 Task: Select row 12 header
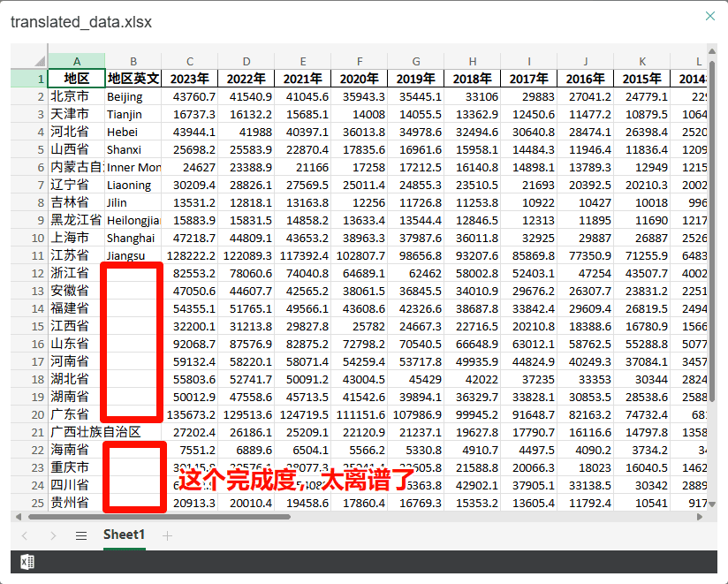pos(29,273)
